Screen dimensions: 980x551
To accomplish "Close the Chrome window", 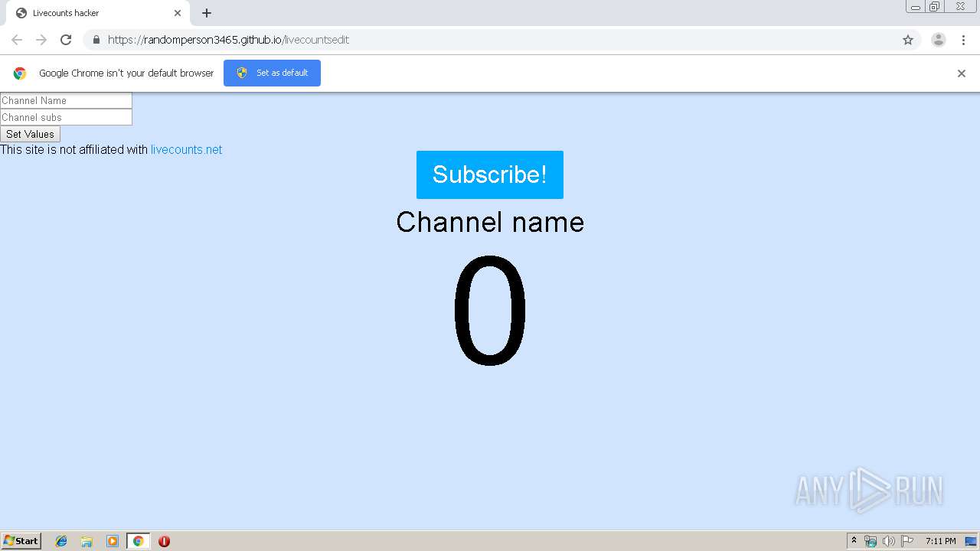I will coord(960,7).
